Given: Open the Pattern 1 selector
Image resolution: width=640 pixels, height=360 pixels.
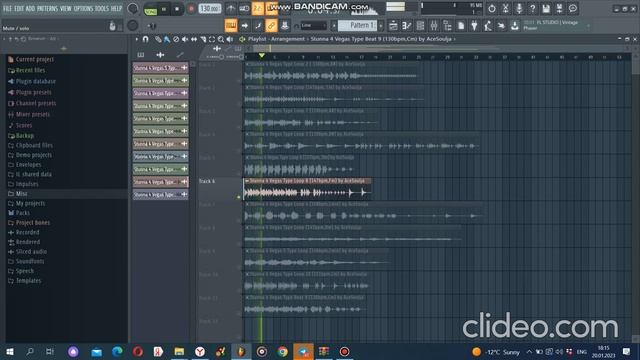Looking at the screenshot, I should (358, 26).
